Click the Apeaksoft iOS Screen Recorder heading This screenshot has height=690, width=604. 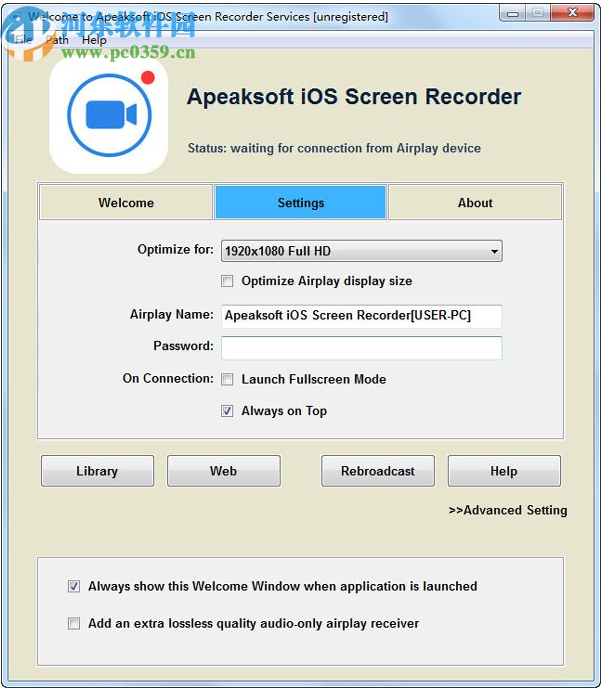coord(354,97)
